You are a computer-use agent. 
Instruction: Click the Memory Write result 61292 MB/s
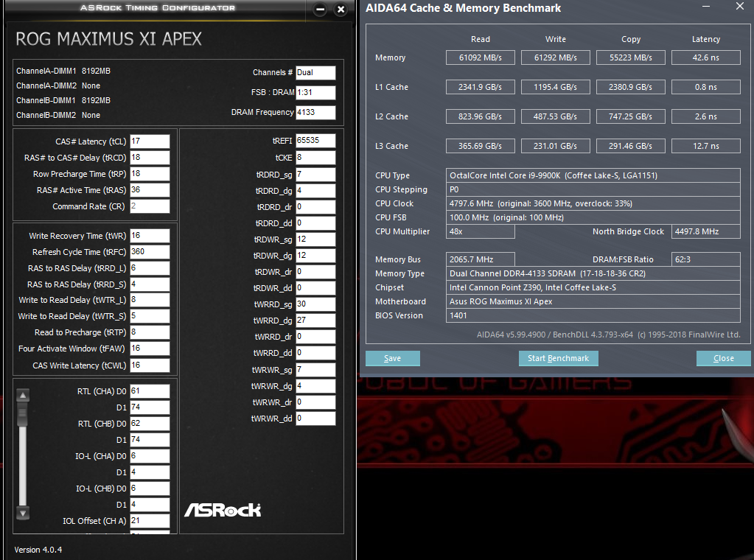point(556,57)
